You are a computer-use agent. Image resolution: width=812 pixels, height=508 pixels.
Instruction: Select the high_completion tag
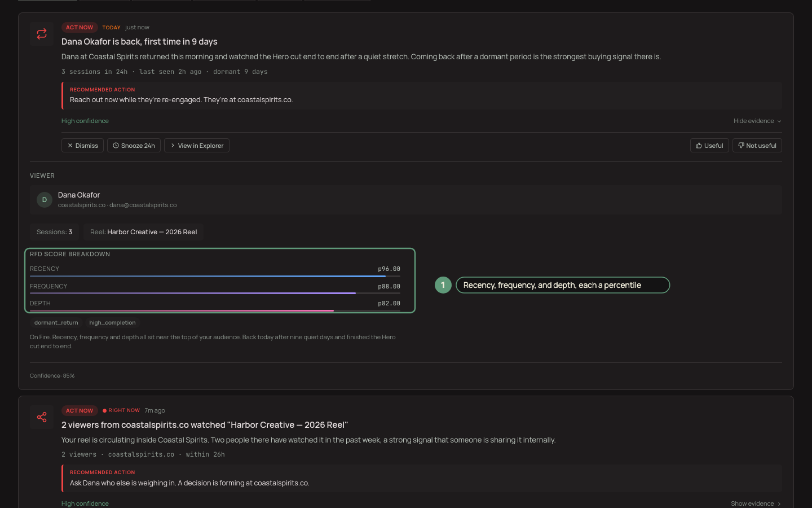(112, 323)
